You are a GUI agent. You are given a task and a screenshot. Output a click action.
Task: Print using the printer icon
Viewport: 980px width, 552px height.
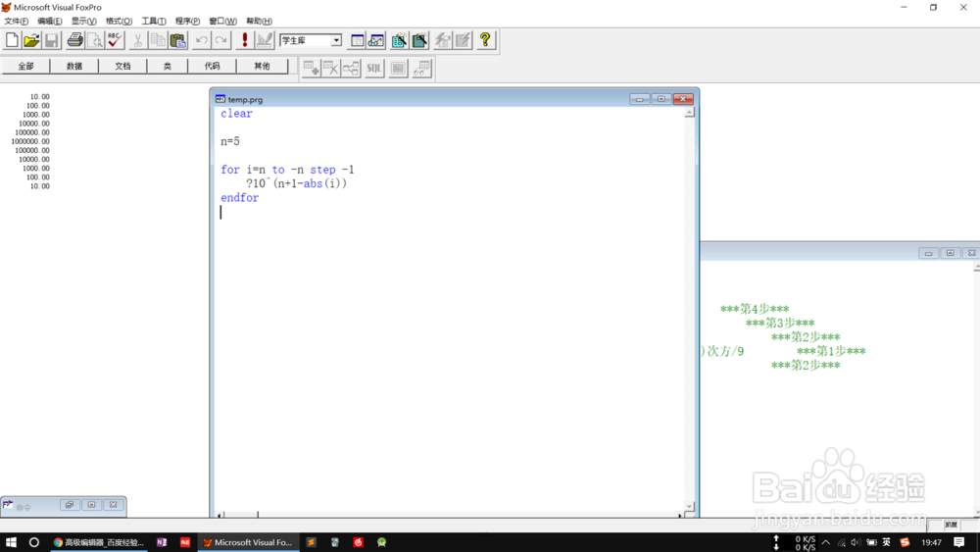(75, 40)
